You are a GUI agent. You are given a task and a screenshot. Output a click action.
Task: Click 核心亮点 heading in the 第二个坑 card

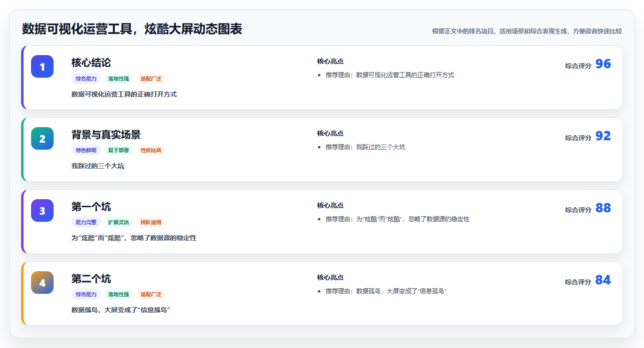330,278
